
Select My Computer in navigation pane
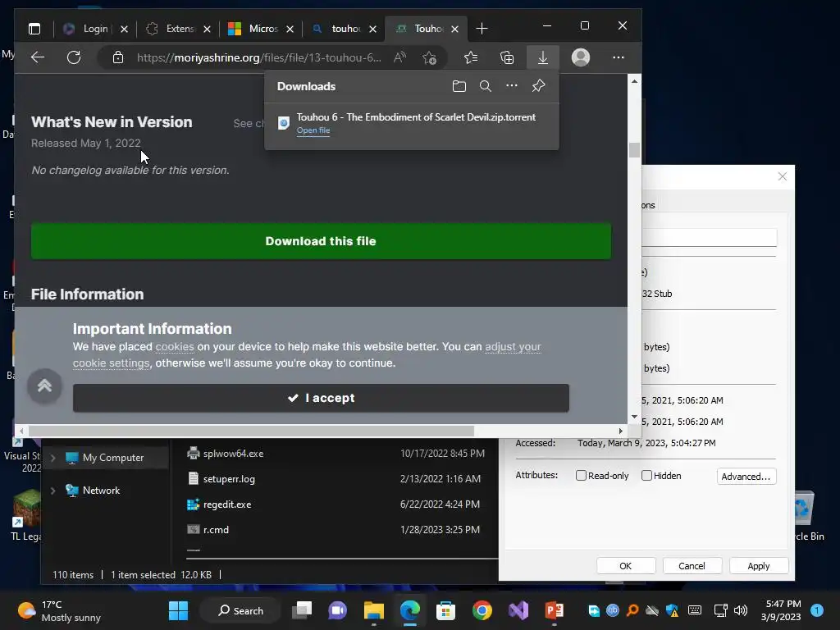point(113,458)
